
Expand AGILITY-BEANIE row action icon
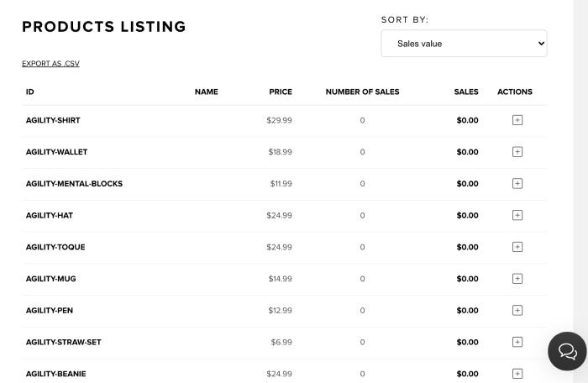[x=517, y=374]
